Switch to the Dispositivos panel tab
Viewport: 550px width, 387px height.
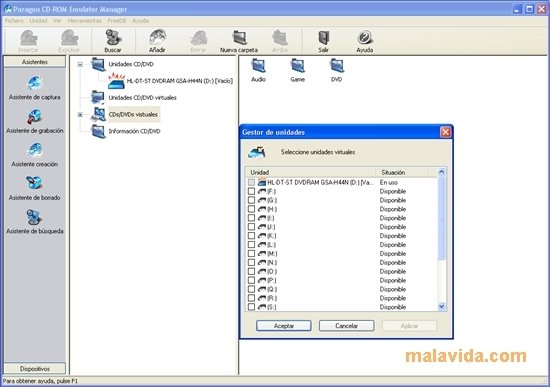pyautogui.click(x=35, y=368)
